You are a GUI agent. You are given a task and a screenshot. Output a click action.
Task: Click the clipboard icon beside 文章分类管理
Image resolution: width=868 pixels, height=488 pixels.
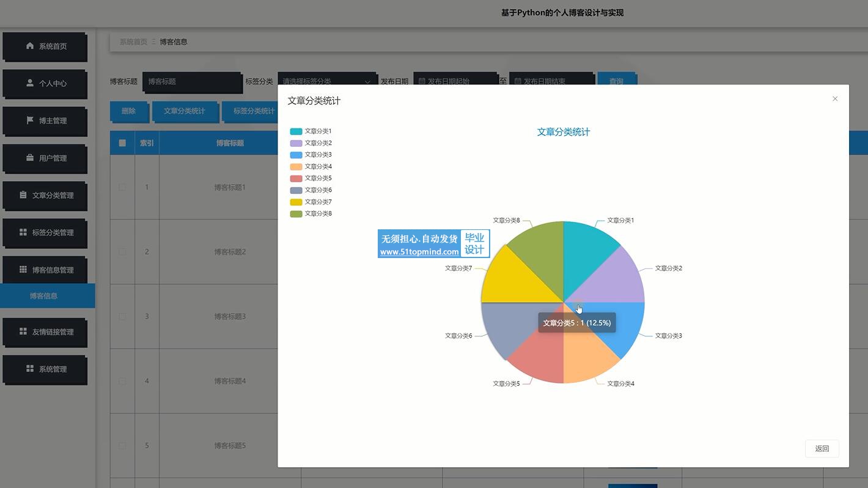23,195
